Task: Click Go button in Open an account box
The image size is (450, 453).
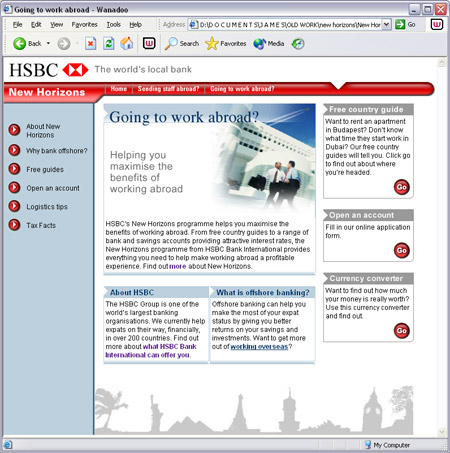Action: point(402,250)
